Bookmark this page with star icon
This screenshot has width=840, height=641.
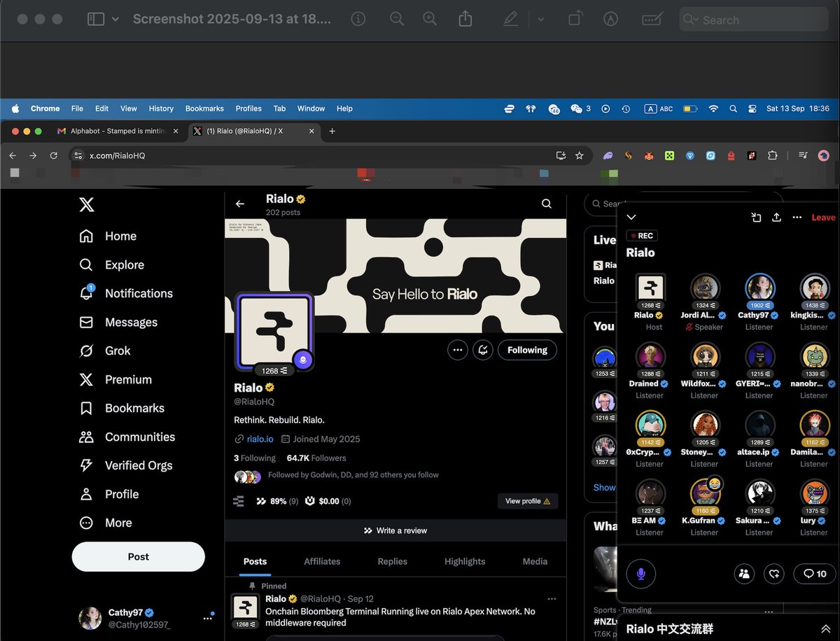pos(580,155)
